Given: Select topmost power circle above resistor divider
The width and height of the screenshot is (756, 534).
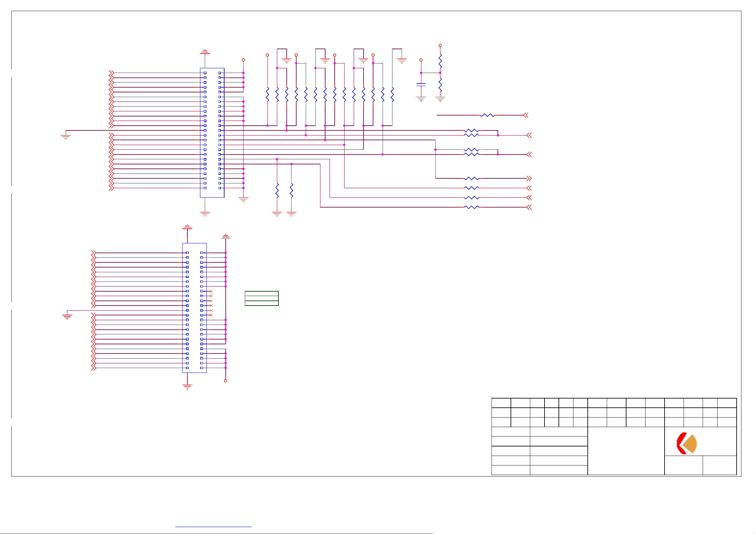Looking at the screenshot, I should point(440,45).
